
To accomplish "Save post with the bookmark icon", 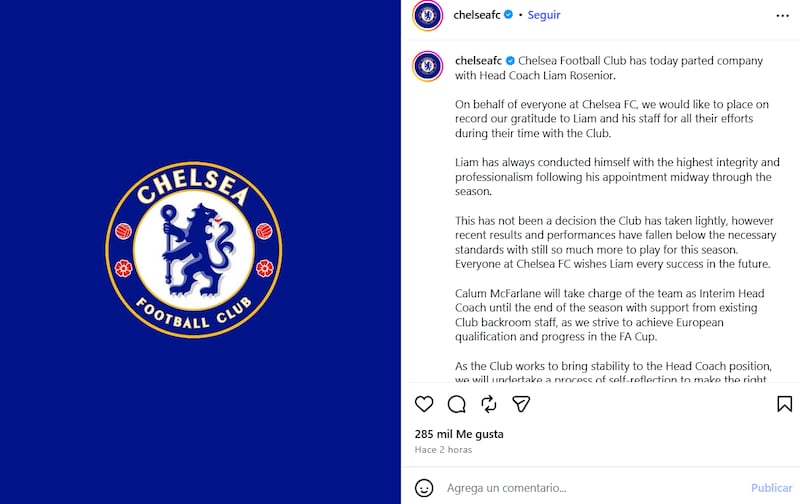I will [785, 404].
